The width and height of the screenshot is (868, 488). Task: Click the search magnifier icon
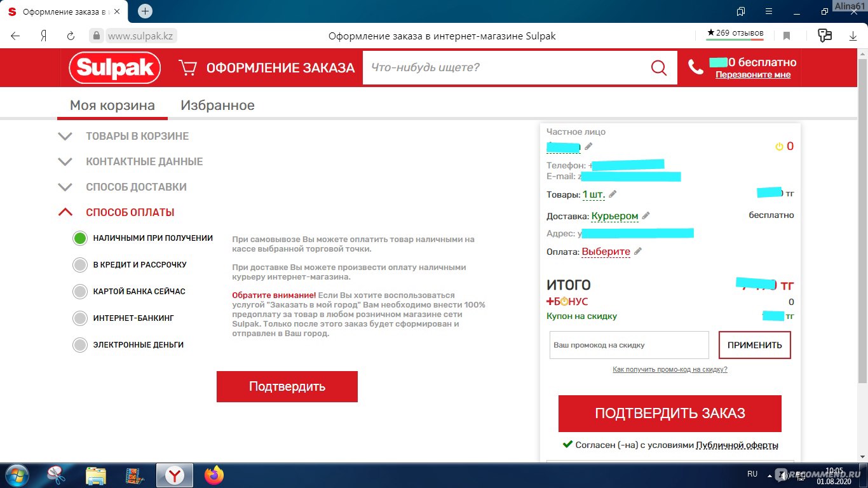tap(659, 67)
